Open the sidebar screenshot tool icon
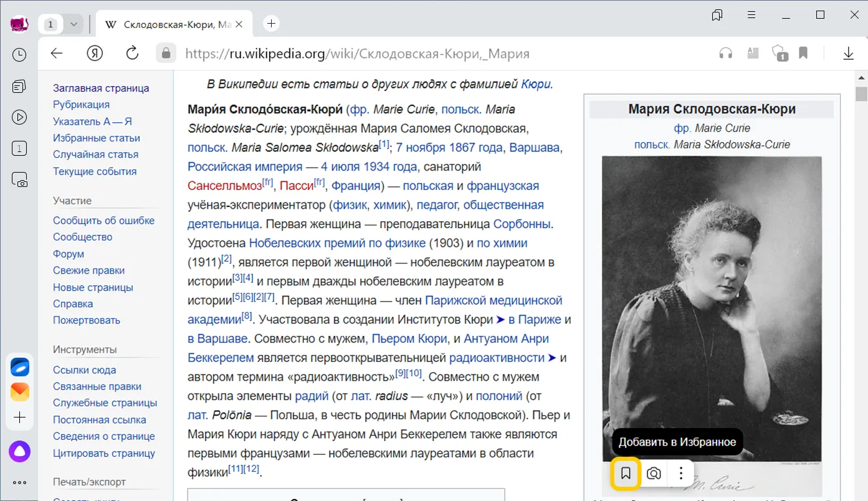Screen dimensions: 868x501 tap(19, 180)
